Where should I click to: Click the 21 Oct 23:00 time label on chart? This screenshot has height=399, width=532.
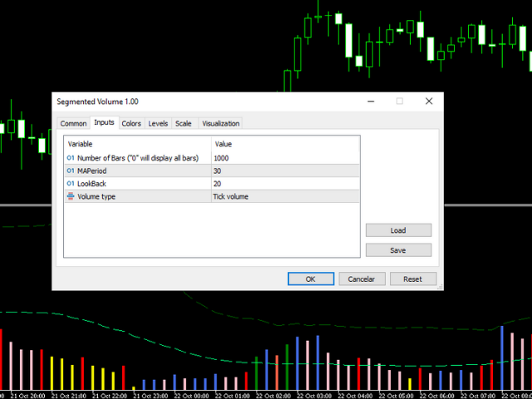point(150,396)
